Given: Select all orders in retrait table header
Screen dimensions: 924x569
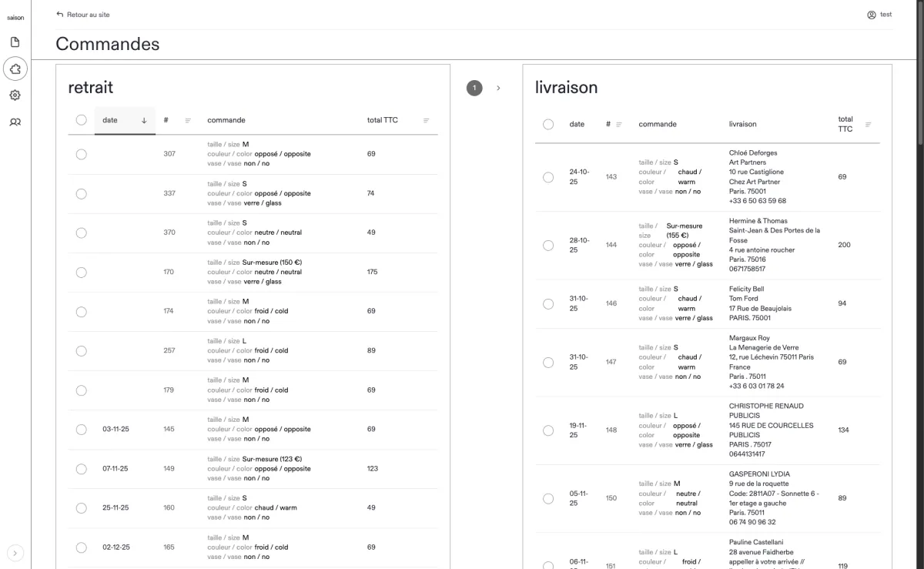Looking at the screenshot, I should pos(81,120).
